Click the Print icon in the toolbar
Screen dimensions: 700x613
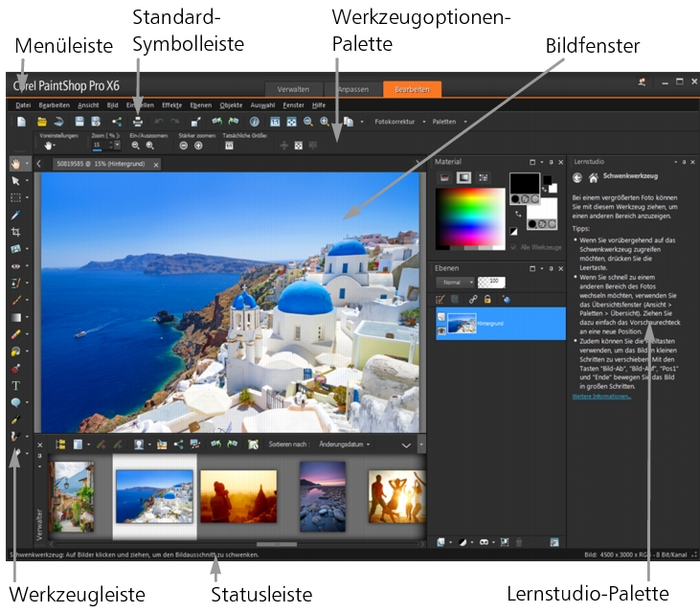click(138, 122)
